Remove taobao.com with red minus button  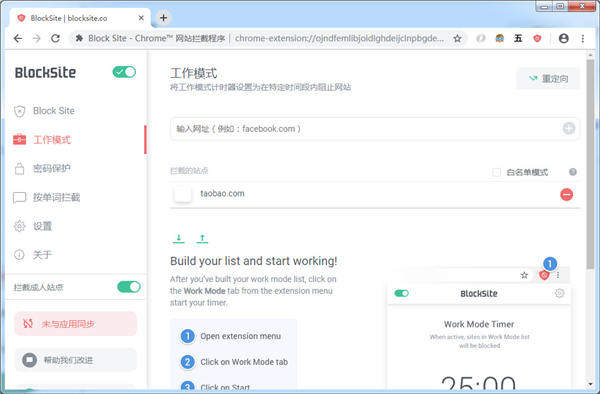(567, 194)
